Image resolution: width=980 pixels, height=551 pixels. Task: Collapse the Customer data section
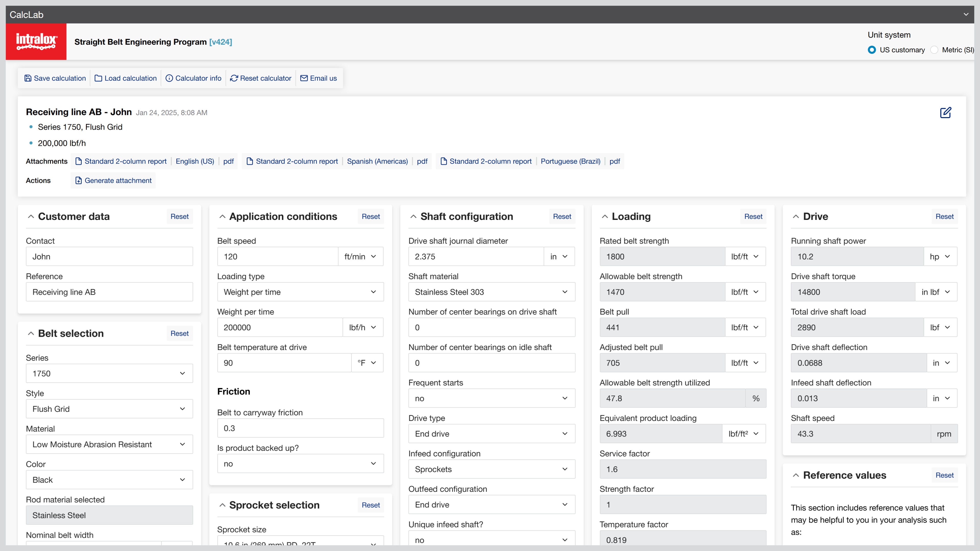[31, 216]
